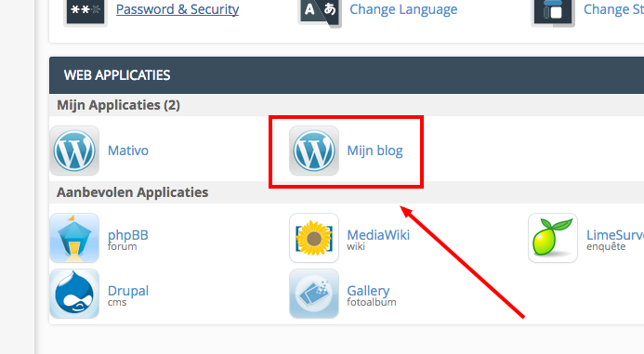Screen dimensions: 644x354
Task: Follow the Password & Security link
Action: click(x=177, y=9)
